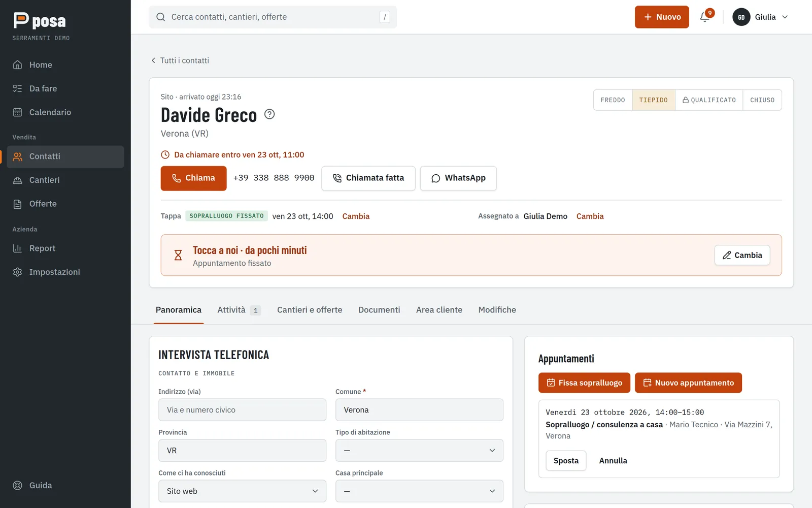Open WhatsApp chat button
The height and width of the screenshot is (508, 812).
pos(458,178)
